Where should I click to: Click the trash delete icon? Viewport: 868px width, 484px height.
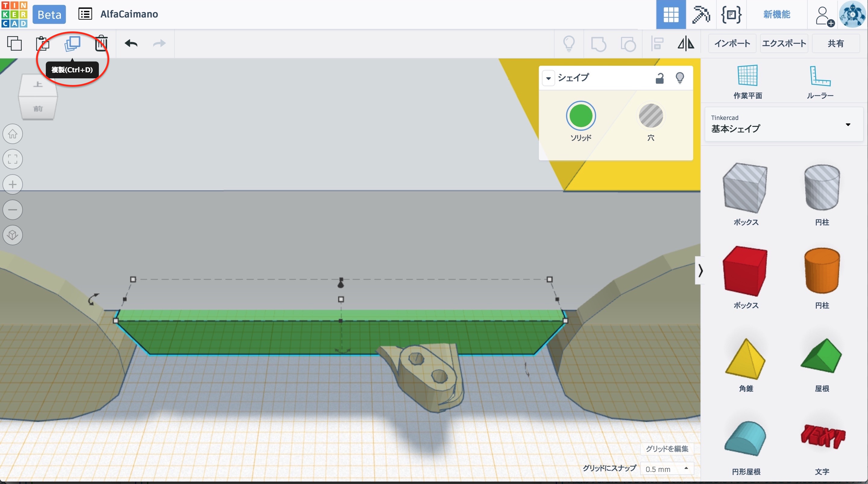pyautogui.click(x=101, y=43)
